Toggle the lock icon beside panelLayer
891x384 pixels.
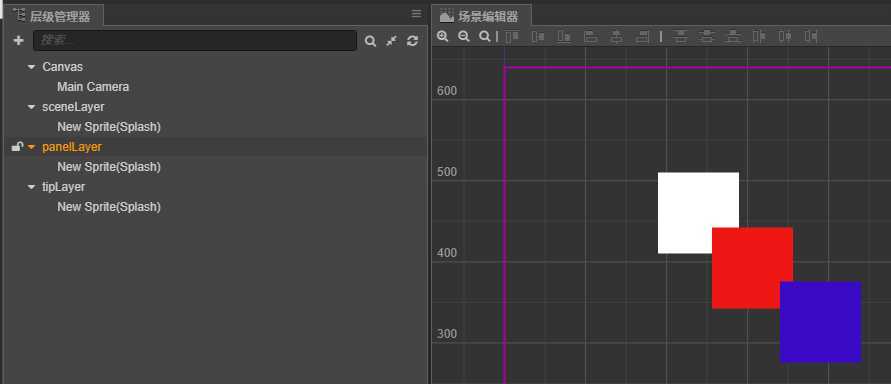point(17,147)
